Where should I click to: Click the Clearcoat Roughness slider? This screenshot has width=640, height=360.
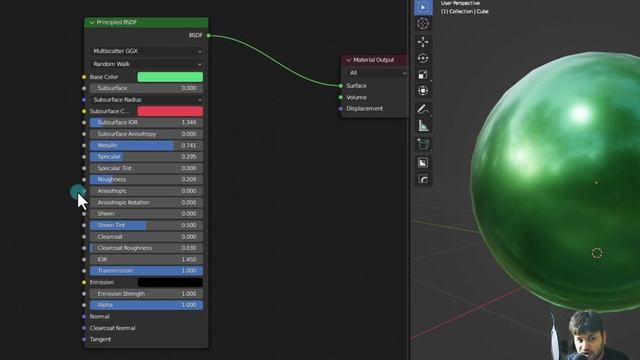click(x=146, y=248)
